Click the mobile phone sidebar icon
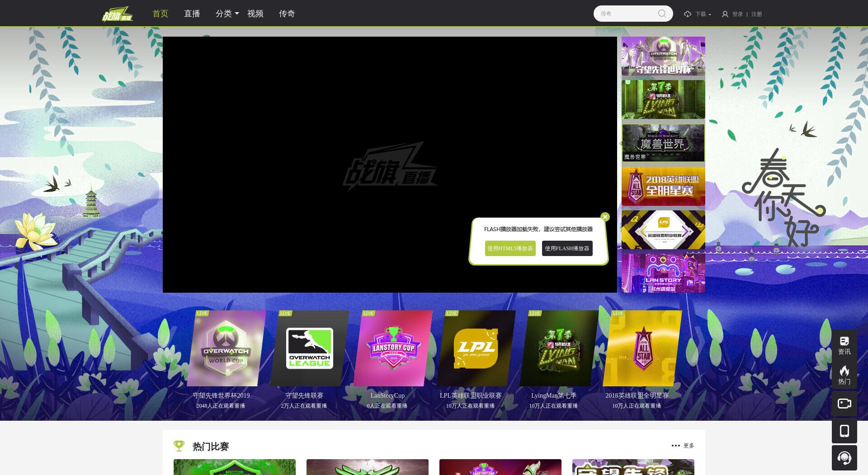 [844, 431]
